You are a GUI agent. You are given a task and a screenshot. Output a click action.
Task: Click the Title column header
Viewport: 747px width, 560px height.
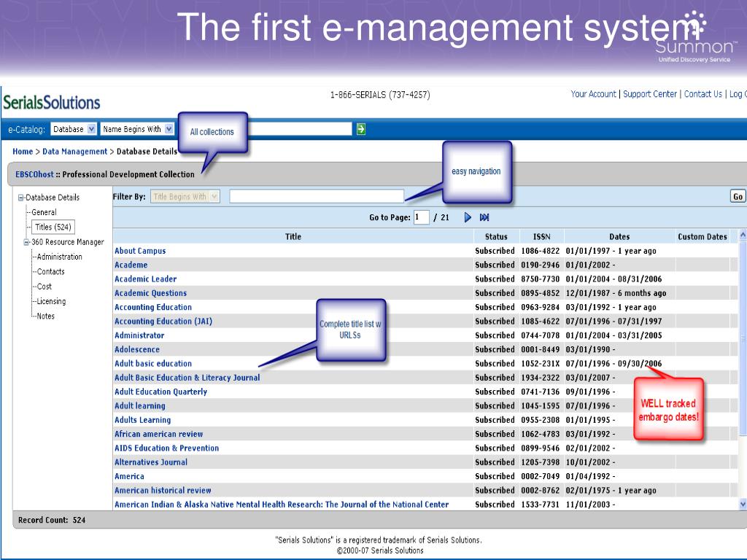point(293,237)
